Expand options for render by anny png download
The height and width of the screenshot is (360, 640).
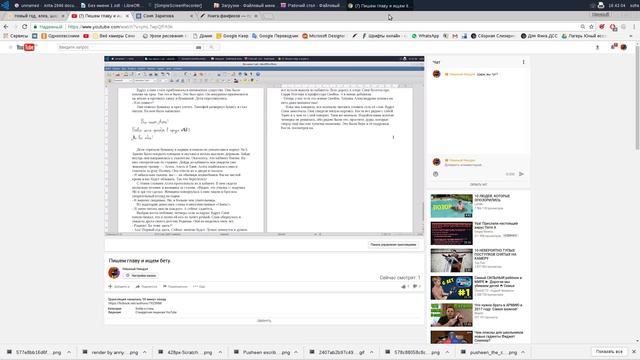144,352
